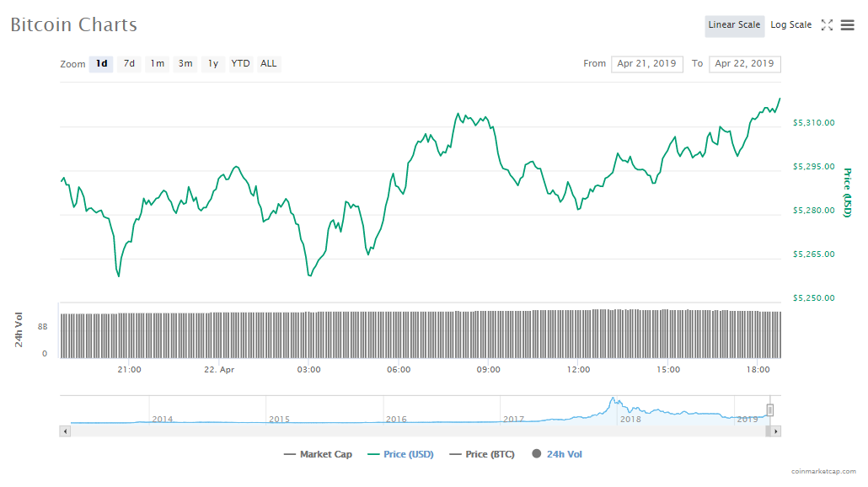Toggle fullscreen chart view icon
The height and width of the screenshot is (487, 868).
(x=827, y=25)
